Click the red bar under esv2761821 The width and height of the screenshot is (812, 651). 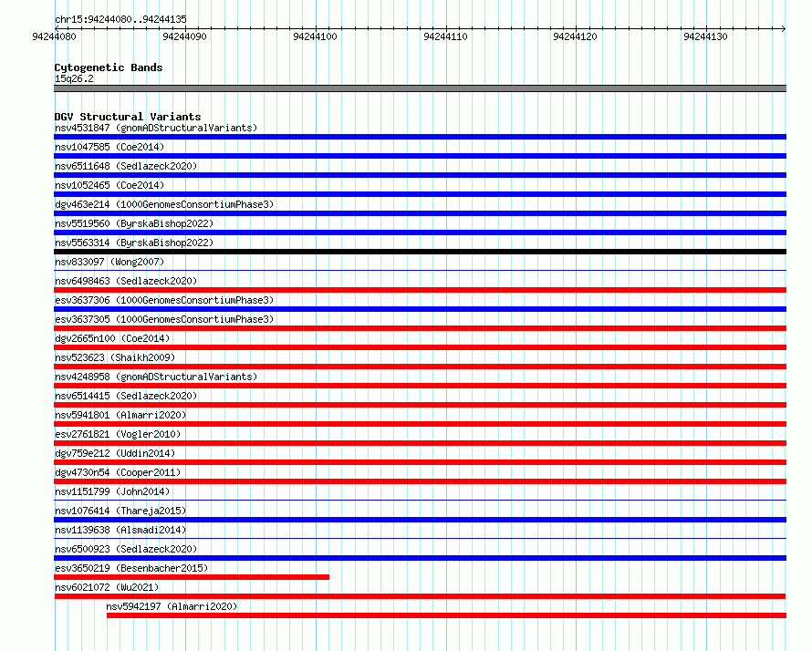tap(420, 443)
